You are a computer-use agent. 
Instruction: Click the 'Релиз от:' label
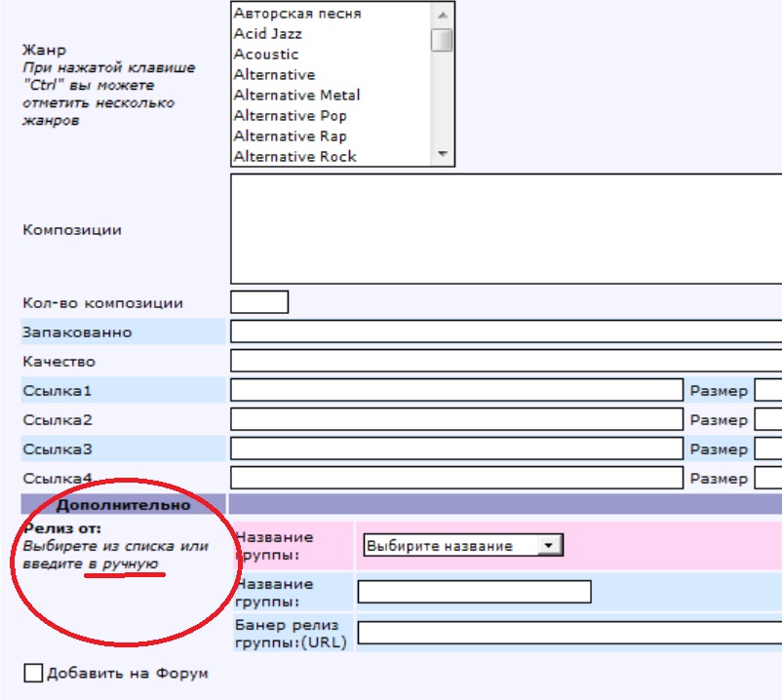coord(61,528)
